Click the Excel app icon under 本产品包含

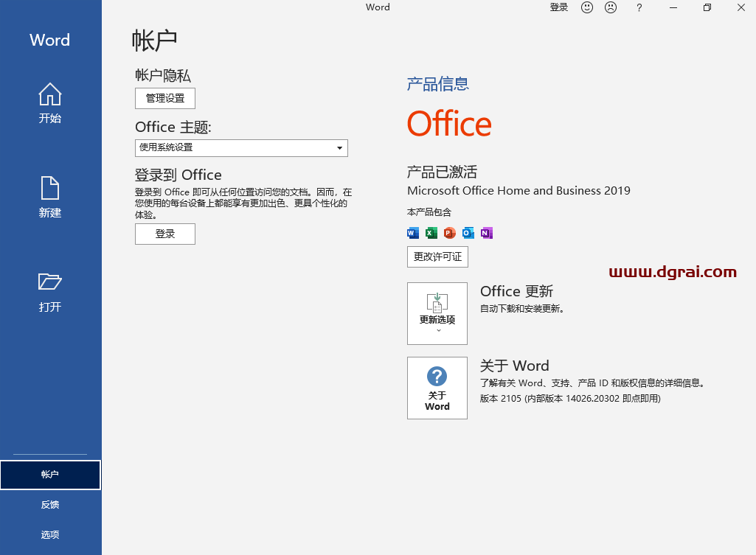click(x=431, y=233)
